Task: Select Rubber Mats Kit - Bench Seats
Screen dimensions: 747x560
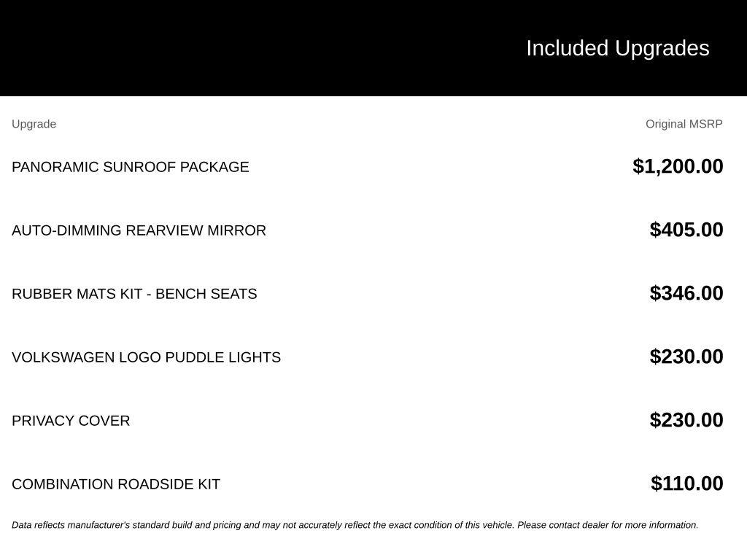Action: pyautogui.click(x=134, y=293)
